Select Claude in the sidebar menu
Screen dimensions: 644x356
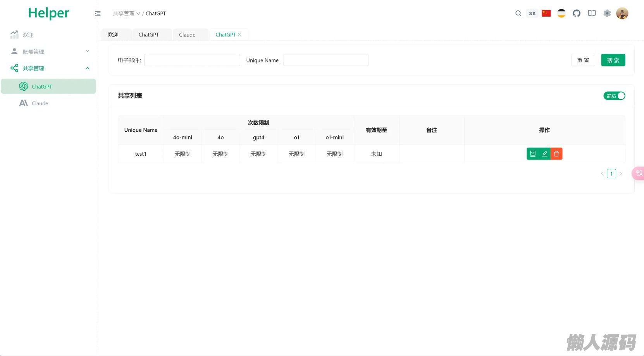pyautogui.click(x=40, y=103)
